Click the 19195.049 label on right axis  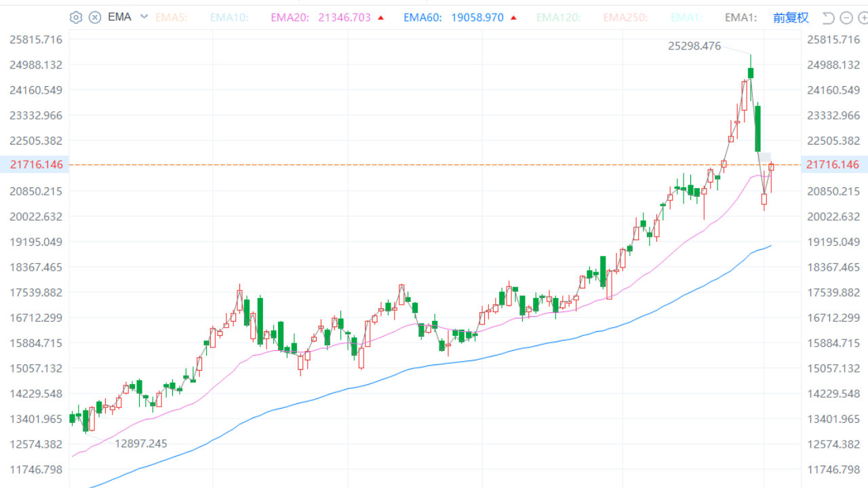(x=832, y=242)
